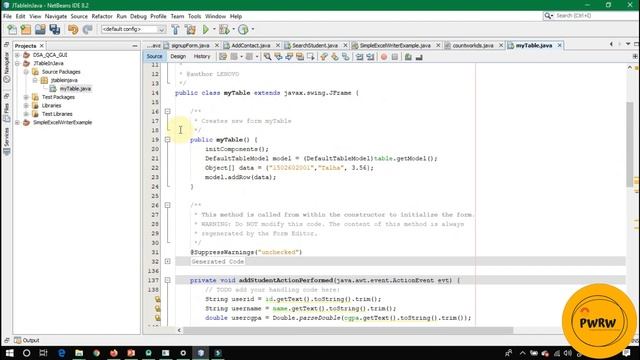Open the Windows Start menu
Image resolution: width=640 pixels, height=360 pixels.
click(9, 353)
